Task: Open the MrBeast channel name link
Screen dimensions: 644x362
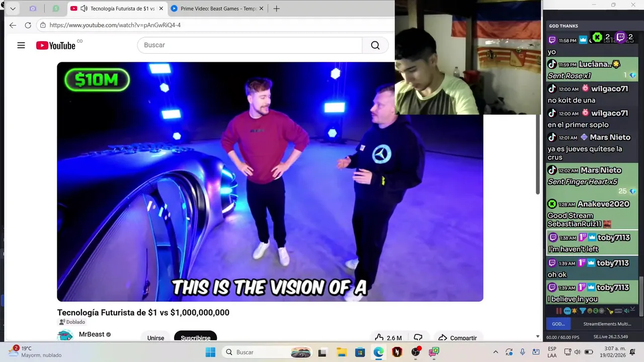Action: click(x=92, y=334)
